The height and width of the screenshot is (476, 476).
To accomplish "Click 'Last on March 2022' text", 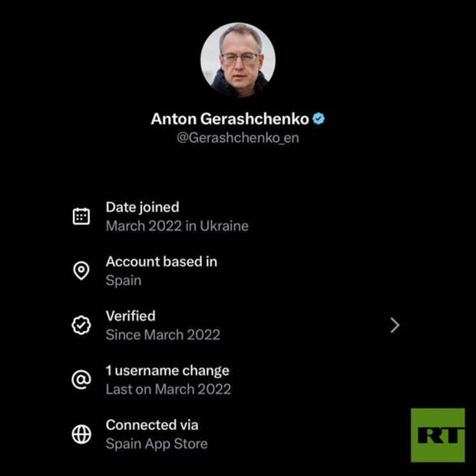I will coord(168,389).
